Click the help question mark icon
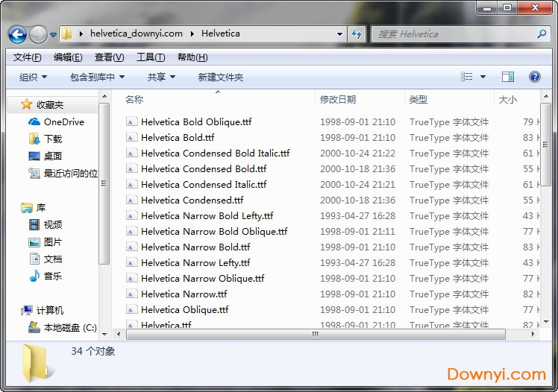 535,77
